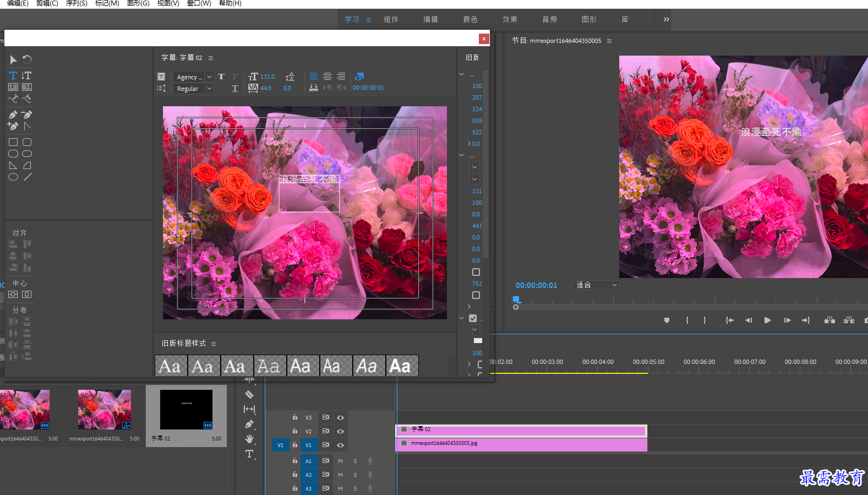Open the 节目 program monitor panel menu
The width and height of the screenshot is (868, 495).
(x=609, y=41)
